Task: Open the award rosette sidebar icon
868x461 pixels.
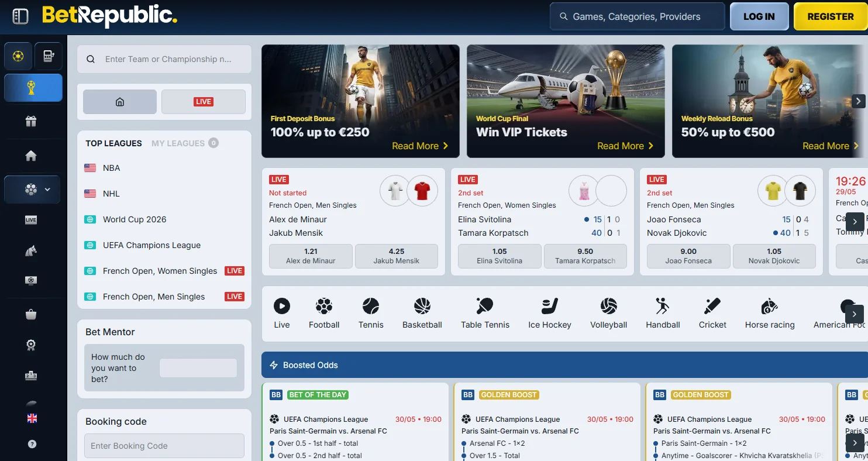Action: point(31,345)
